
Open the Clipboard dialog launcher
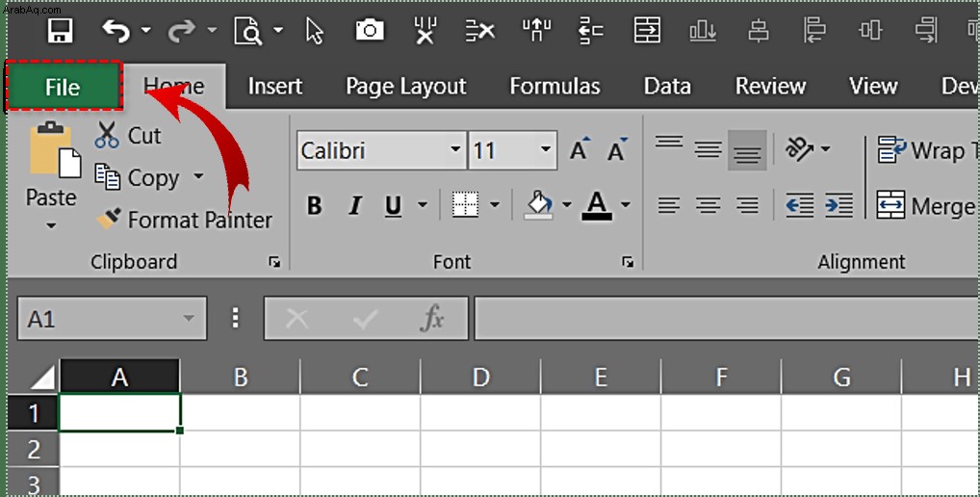point(274,262)
